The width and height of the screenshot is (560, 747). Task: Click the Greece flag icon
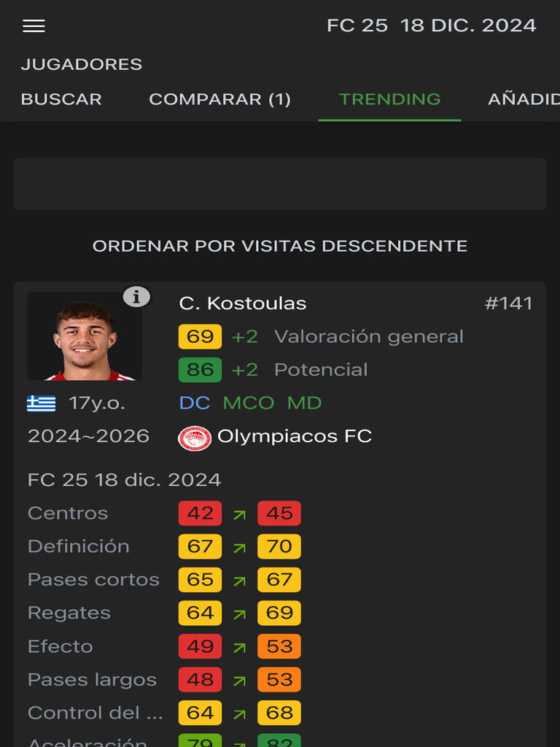click(x=42, y=403)
